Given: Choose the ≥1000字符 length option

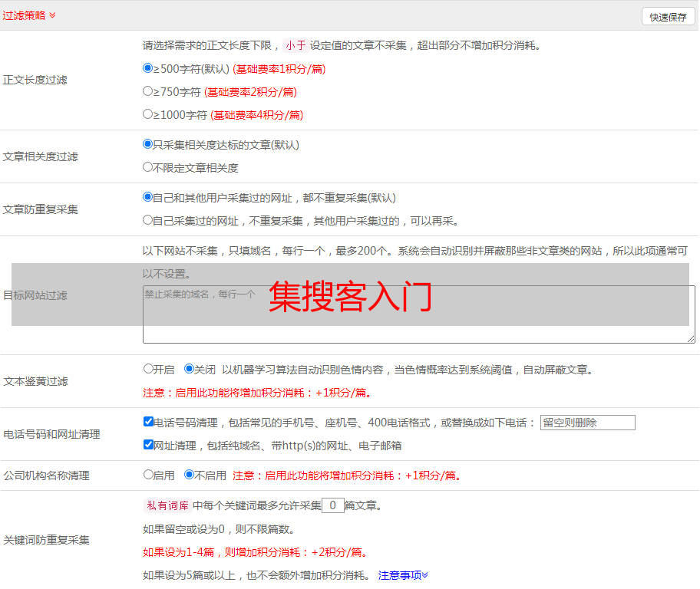Looking at the screenshot, I should (x=148, y=114).
